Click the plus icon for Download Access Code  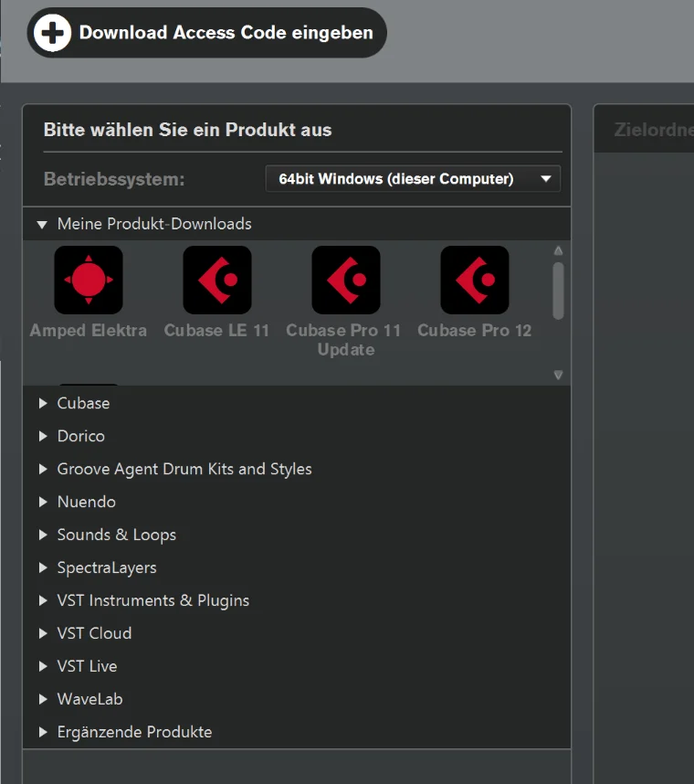[x=52, y=33]
